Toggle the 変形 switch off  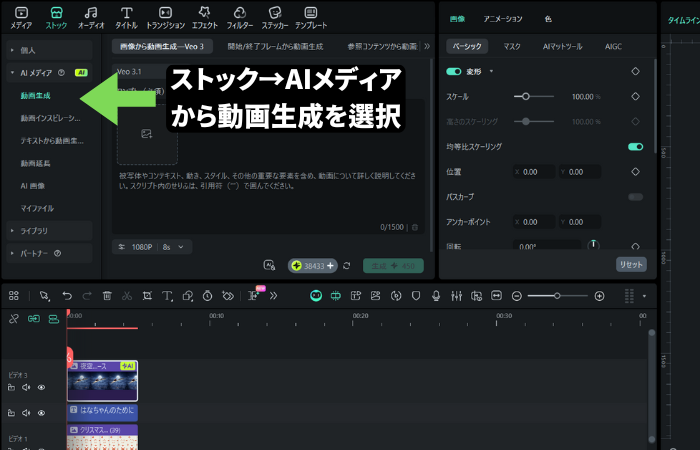(454, 71)
